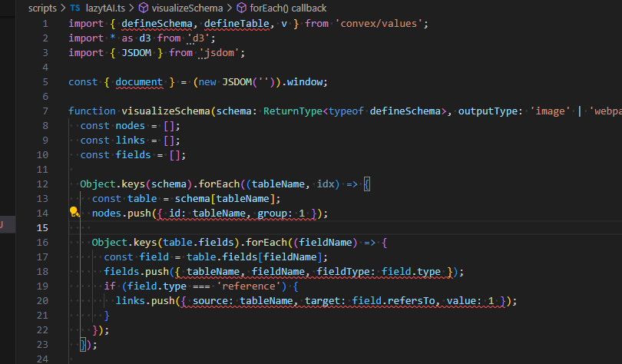
Task: Click the 'd3' module string
Action: pyautogui.click(x=201, y=38)
